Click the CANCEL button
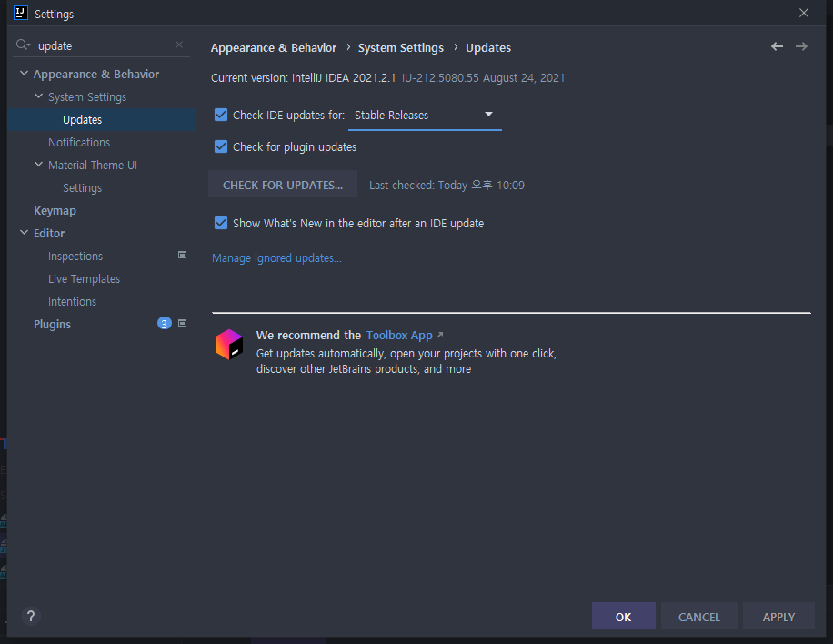 coord(699,617)
